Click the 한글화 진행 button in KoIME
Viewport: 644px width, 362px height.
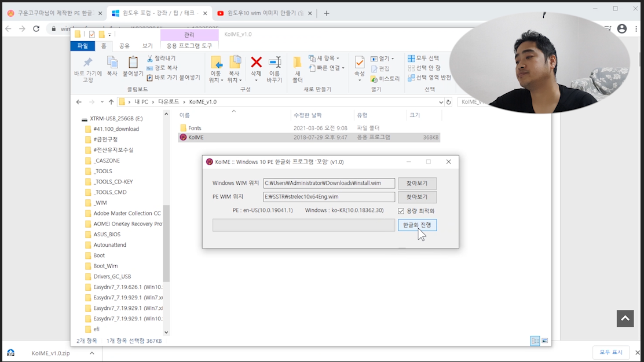pos(417,225)
